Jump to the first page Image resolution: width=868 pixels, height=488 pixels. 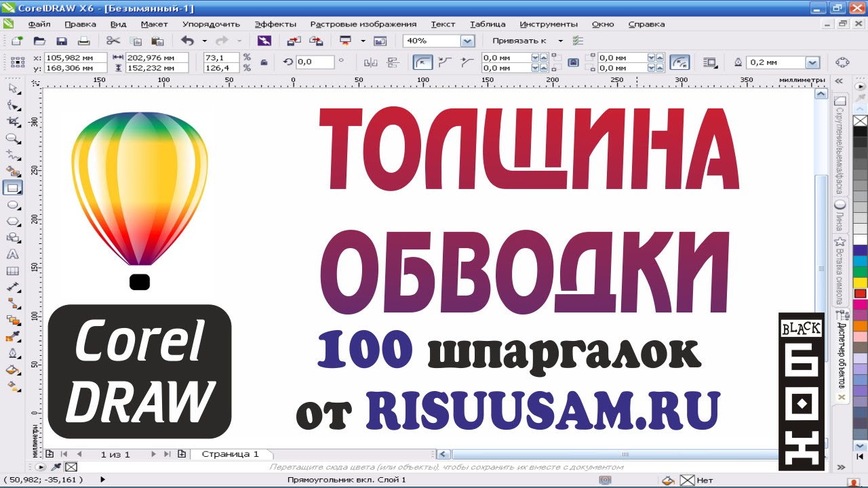(x=64, y=454)
